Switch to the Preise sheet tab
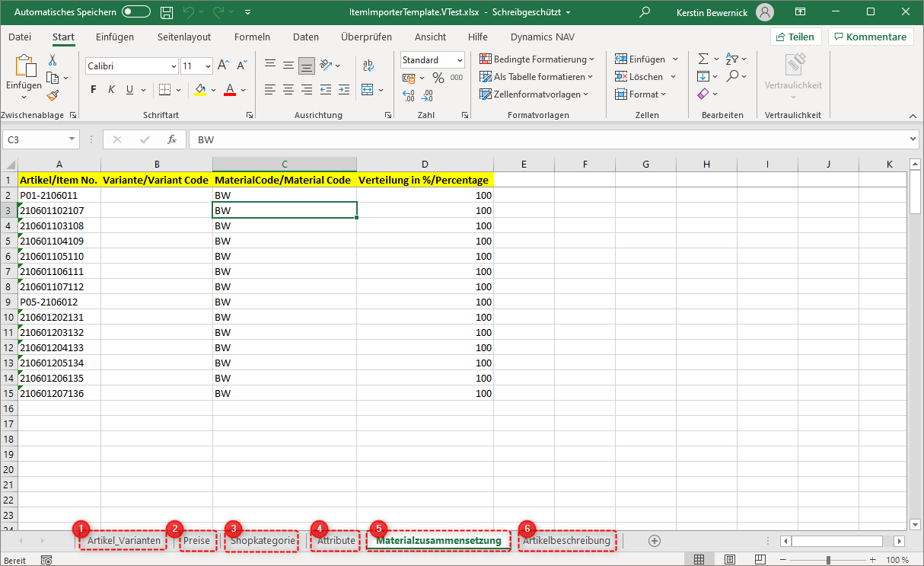Image resolution: width=924 pixels, height=566 pixels. [197, 541]
